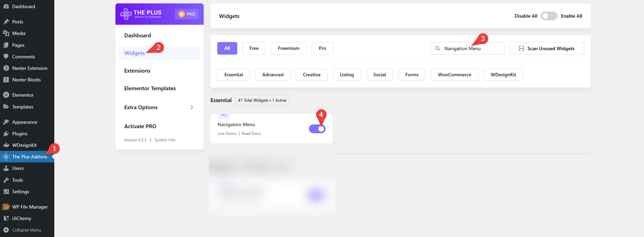Click the Tools wrench icon

click(6, 180)
